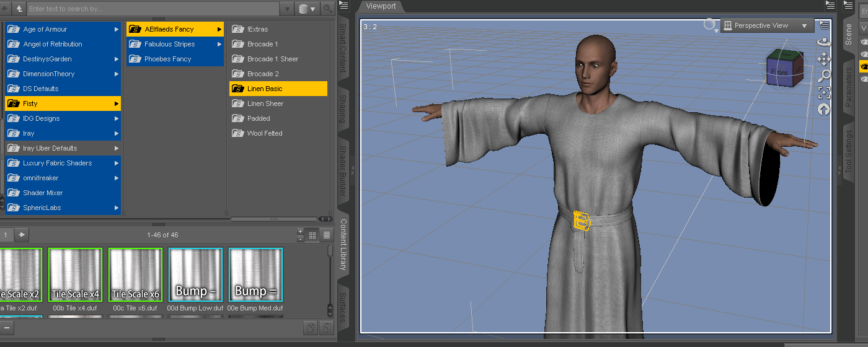Image resolution: width=868 pixels, height=347 pixels.
Task: Toggle visibility eye of highlighted scene item
Action: click(864, 66)
